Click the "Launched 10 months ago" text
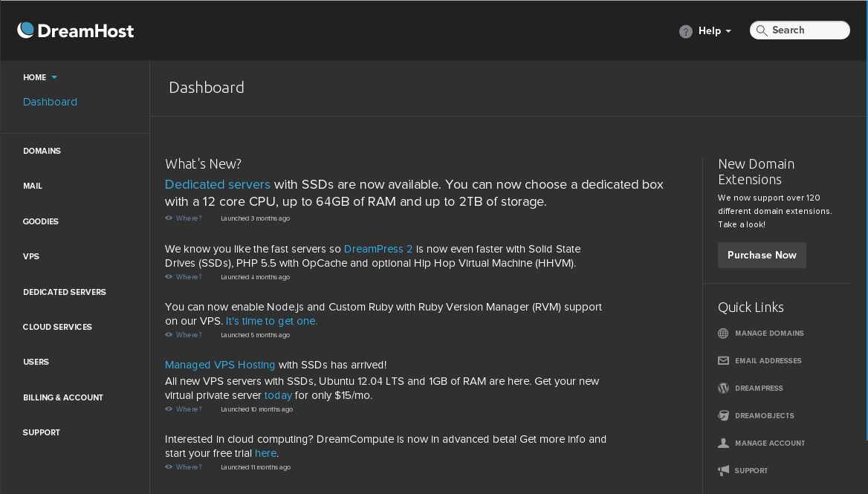 pos(257,409)
